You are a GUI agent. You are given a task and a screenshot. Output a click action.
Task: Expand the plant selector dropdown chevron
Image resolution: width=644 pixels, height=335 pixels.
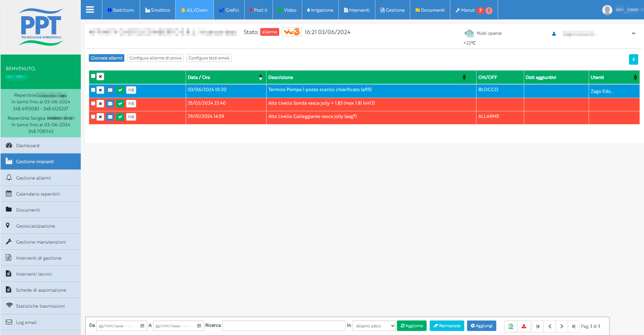click(x=634, y=33)
